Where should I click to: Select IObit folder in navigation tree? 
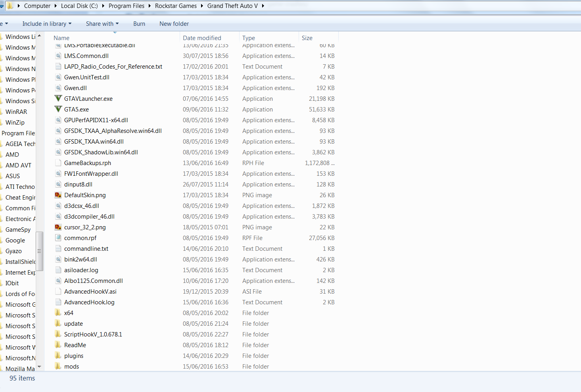(x=12, y=283)
